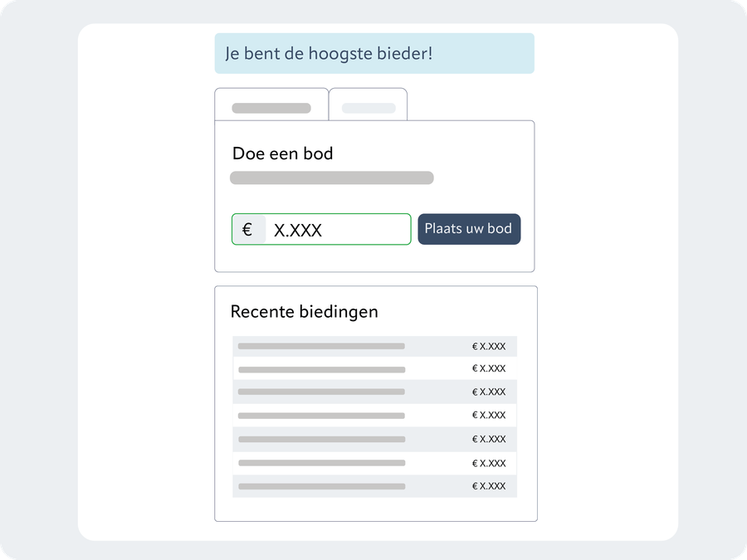Screen dimensions: 747x560
Task: Select the bidder placeholder in the second bid row
Action: pos(321,369)
